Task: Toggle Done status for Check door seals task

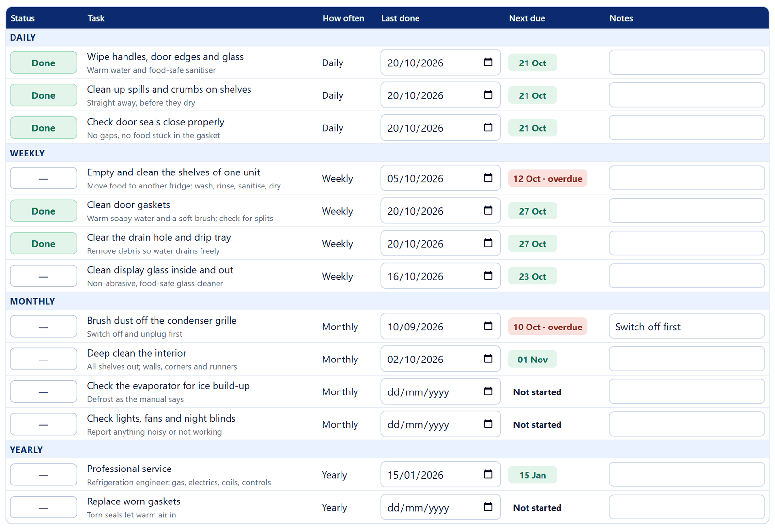Action: [43, 127]
